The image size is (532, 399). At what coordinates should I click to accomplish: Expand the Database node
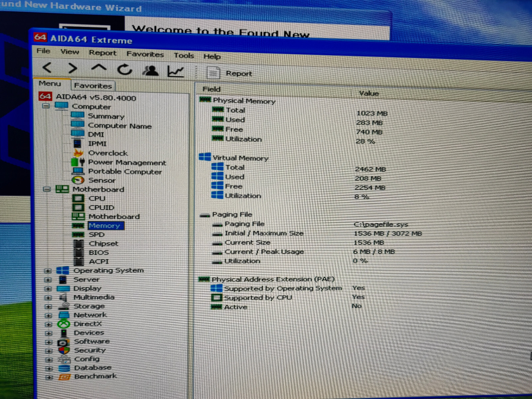(x=50, y=369)
